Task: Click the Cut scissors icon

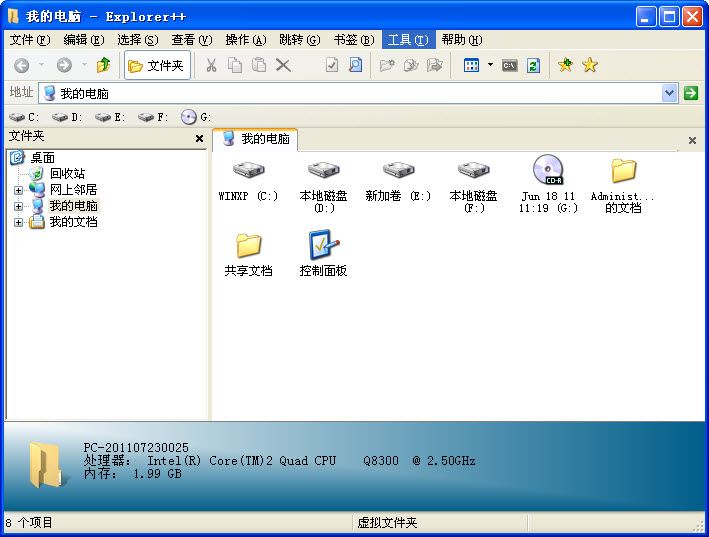Action: pos(211,66)
